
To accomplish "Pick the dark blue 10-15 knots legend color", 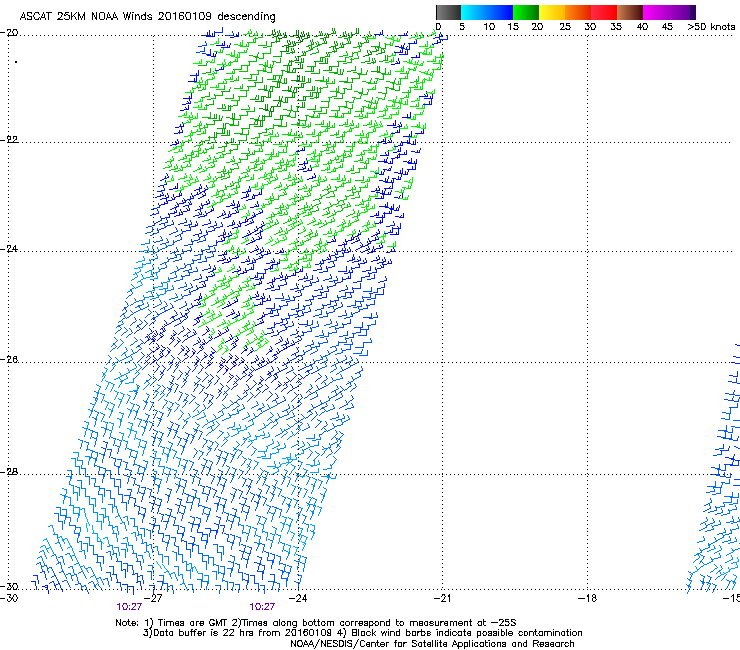I will [x=500, y=12].
